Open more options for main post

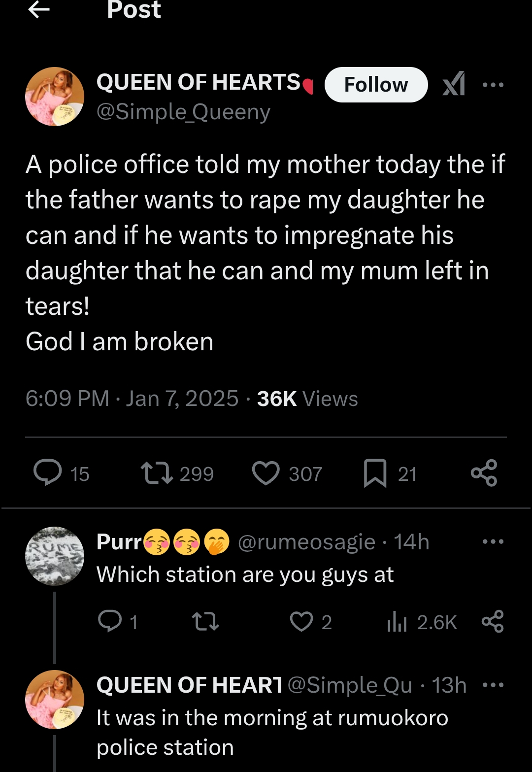pyautogui.click(x=493, y=85)
